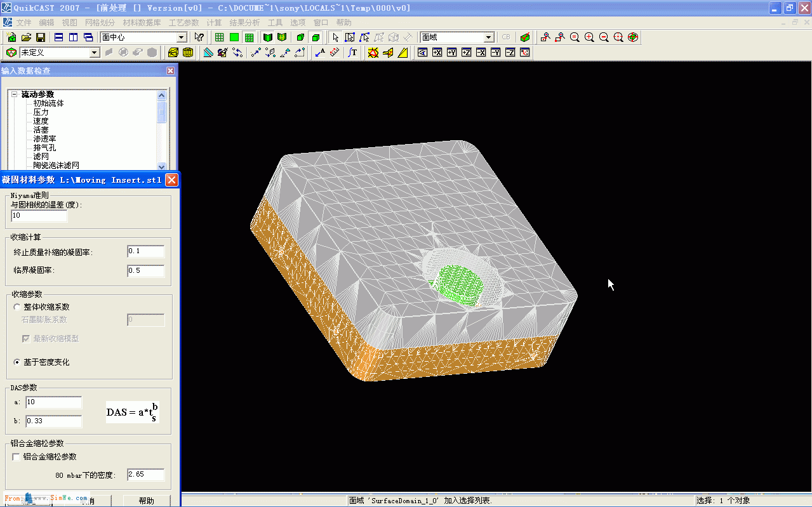
Task: Tile windows vertically icon
Action: point(73,37)
